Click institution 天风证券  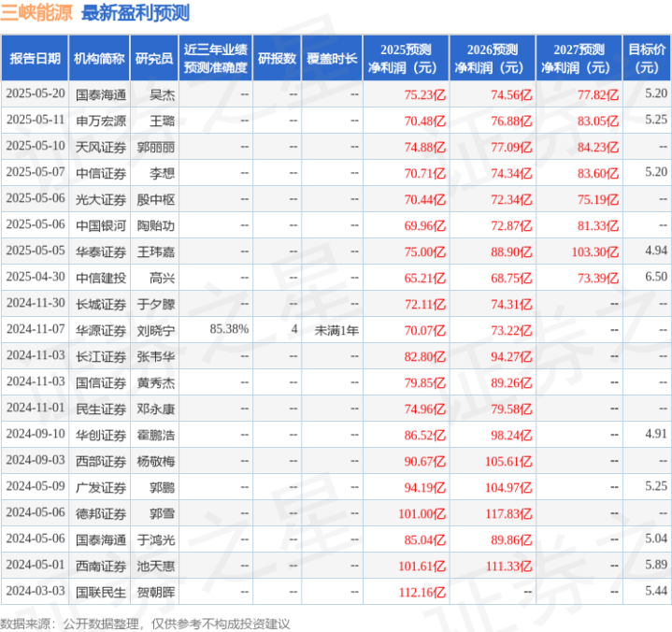coord(101,147)
